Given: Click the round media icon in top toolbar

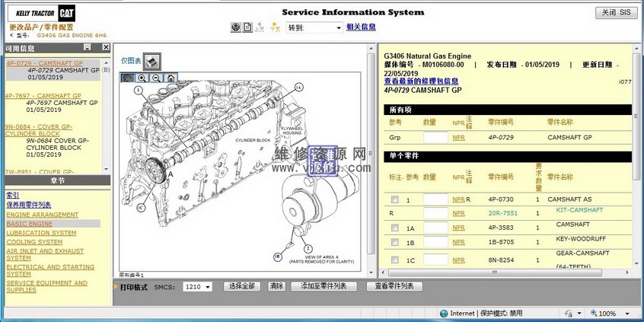Looking at the screenshot, I should (x=236, y=27).
